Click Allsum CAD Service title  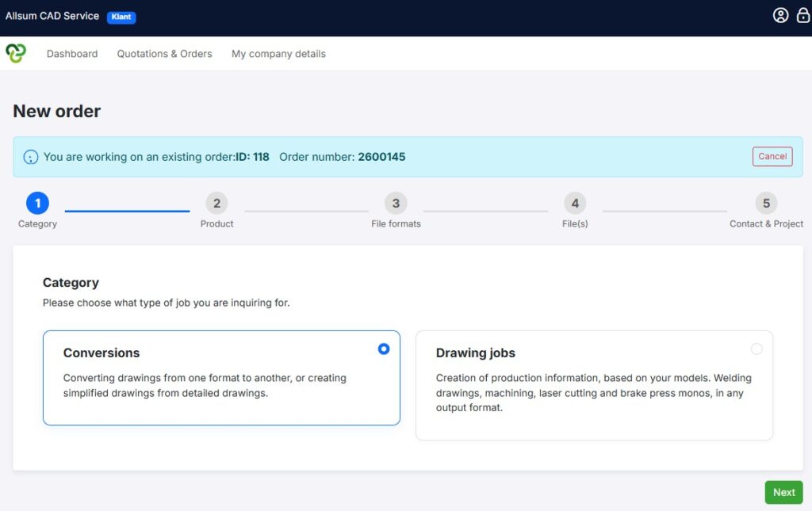(x=52, y=16)
